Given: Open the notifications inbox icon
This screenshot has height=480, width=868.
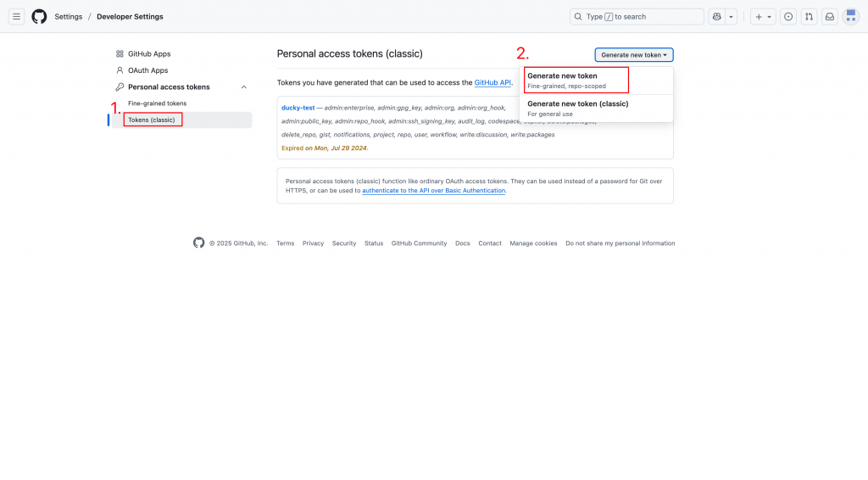Looking at the screenshot, I should pyautogui.click(x=830, y=17).
